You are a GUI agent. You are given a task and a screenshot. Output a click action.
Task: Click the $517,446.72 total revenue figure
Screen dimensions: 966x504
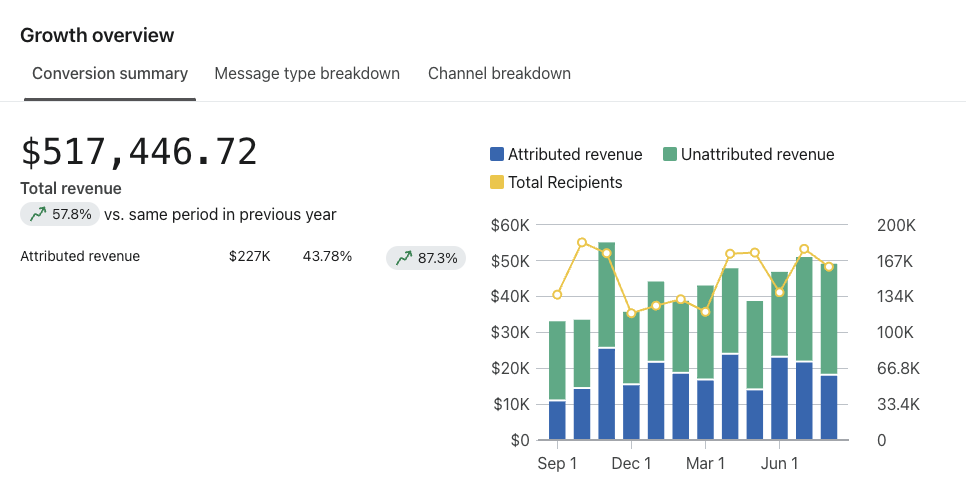[139, 152]
